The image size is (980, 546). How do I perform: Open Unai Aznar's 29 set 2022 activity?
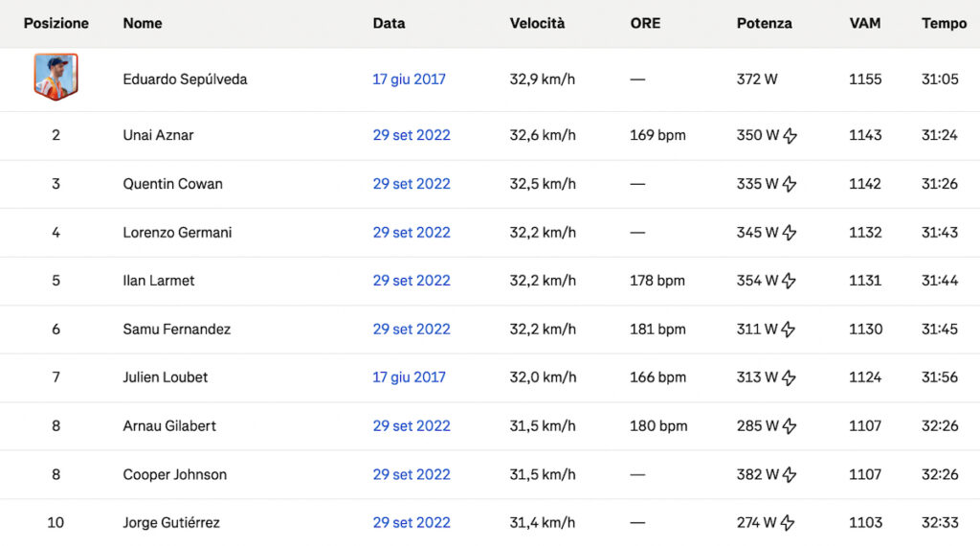[x=412, y=135]
